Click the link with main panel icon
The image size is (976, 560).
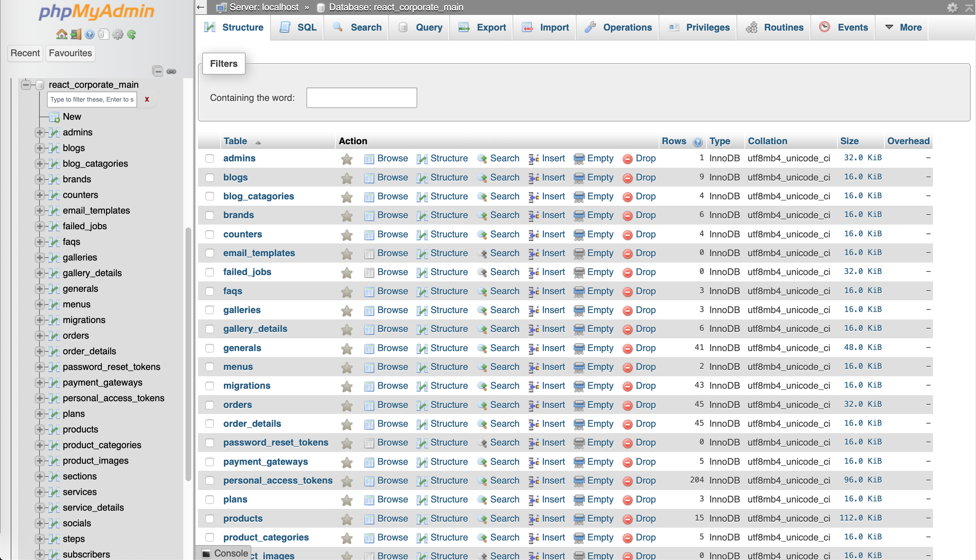[172, 71]
